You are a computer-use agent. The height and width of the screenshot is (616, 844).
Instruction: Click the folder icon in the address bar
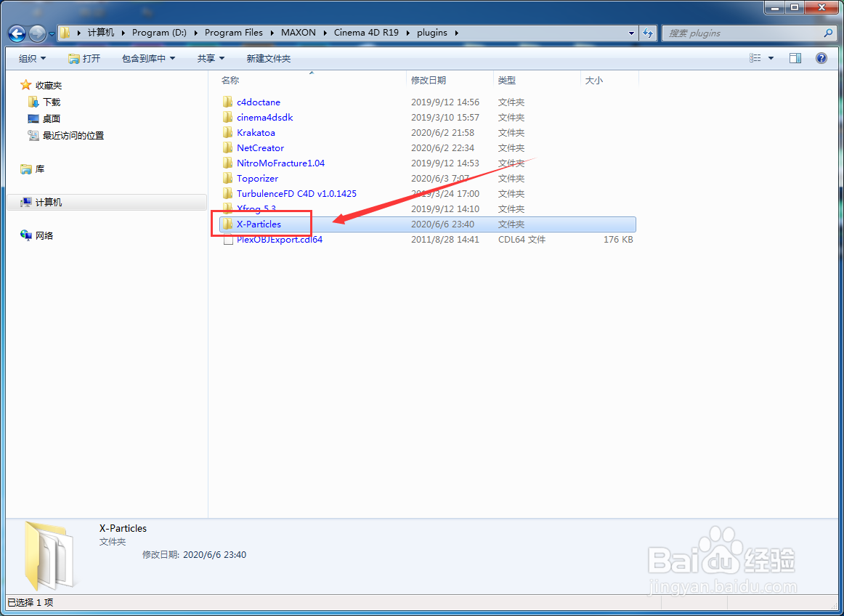[x=65, y=33]
